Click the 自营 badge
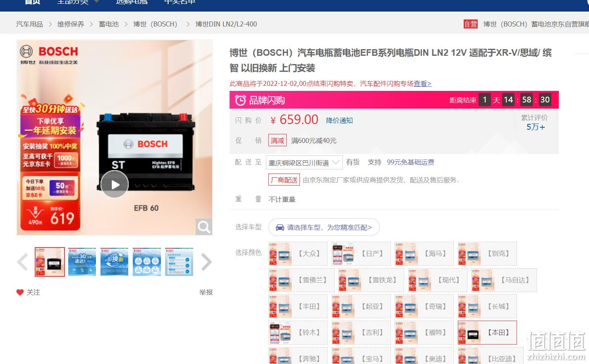 coord(471,24)
